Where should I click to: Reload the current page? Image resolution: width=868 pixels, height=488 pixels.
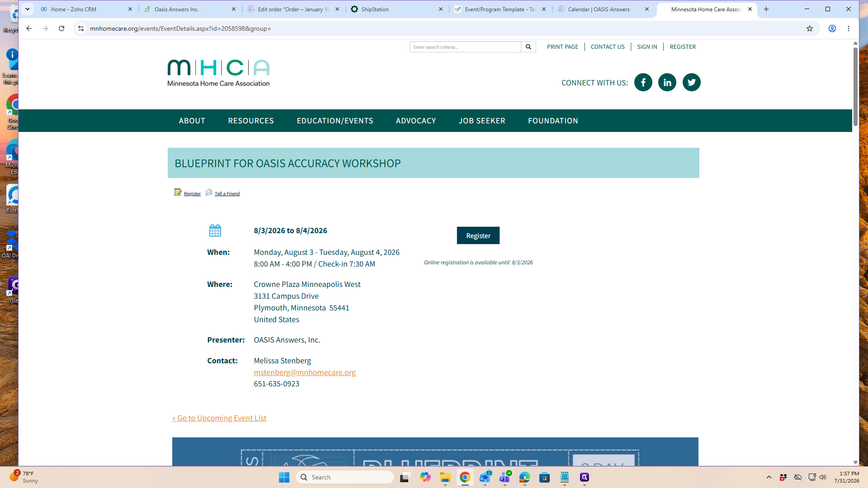click(x=61, y=28)
